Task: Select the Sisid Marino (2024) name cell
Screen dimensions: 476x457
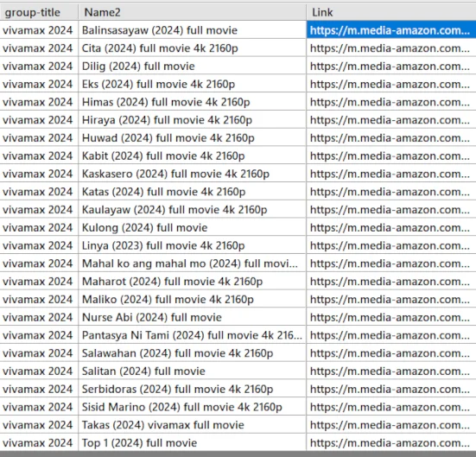Action: (192, 406)
